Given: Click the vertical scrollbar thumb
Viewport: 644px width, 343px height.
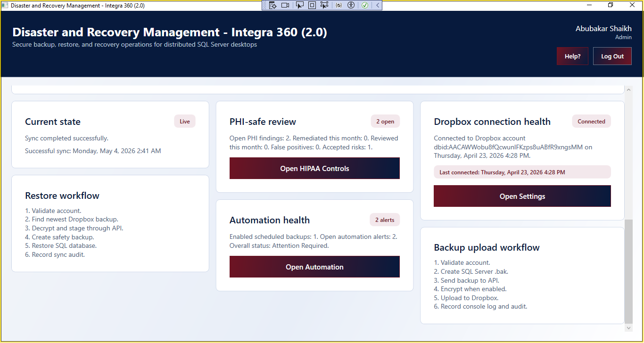Looking at the screenshot, I should click(628, 270).
